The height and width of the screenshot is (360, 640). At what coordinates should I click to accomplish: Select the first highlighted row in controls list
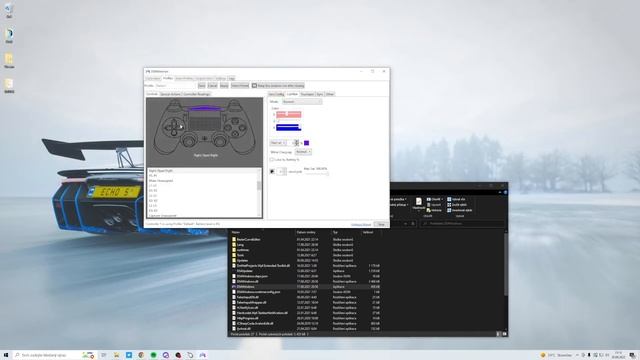click(x=202, y=171)
